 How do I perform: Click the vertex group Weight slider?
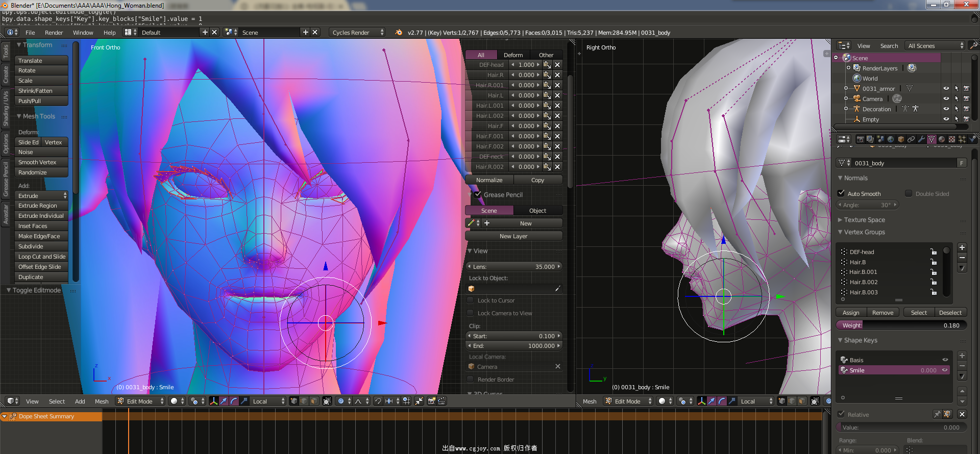tap(901, 325)
